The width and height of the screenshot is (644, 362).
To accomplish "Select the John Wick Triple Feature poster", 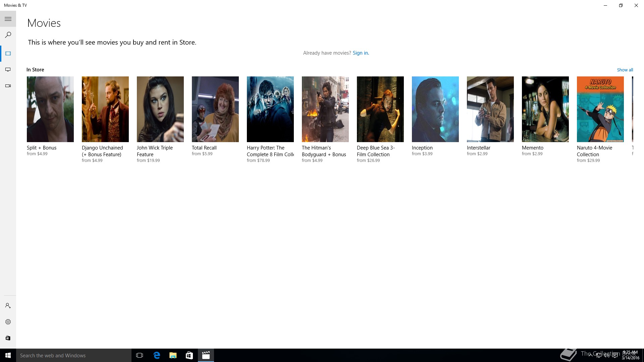I will tap(160, 109).
